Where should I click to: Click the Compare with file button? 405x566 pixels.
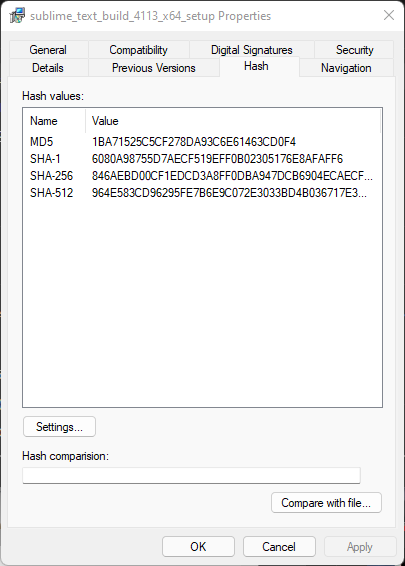(x=326, y=502)
